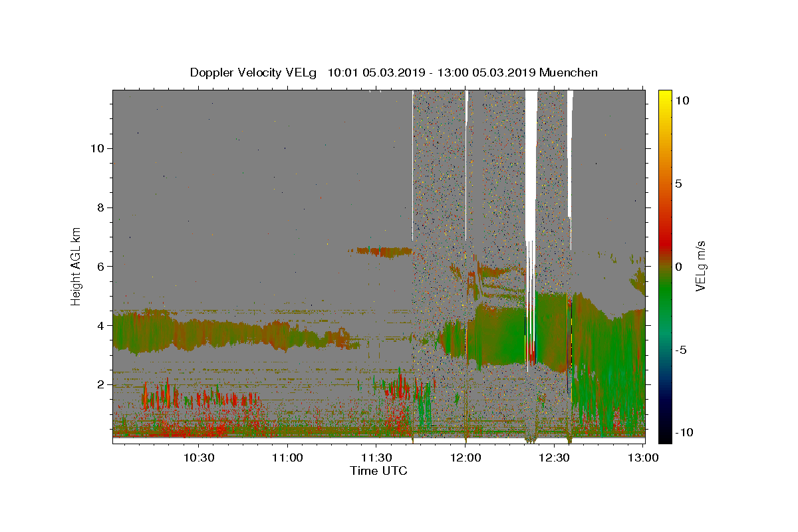Click the "Time UTC" axis label

pos(378,471)
